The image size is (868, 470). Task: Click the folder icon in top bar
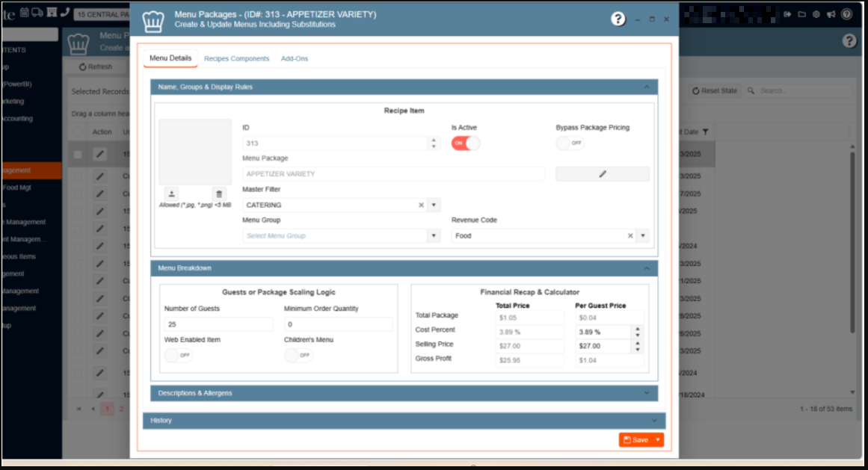pos(801,14)
